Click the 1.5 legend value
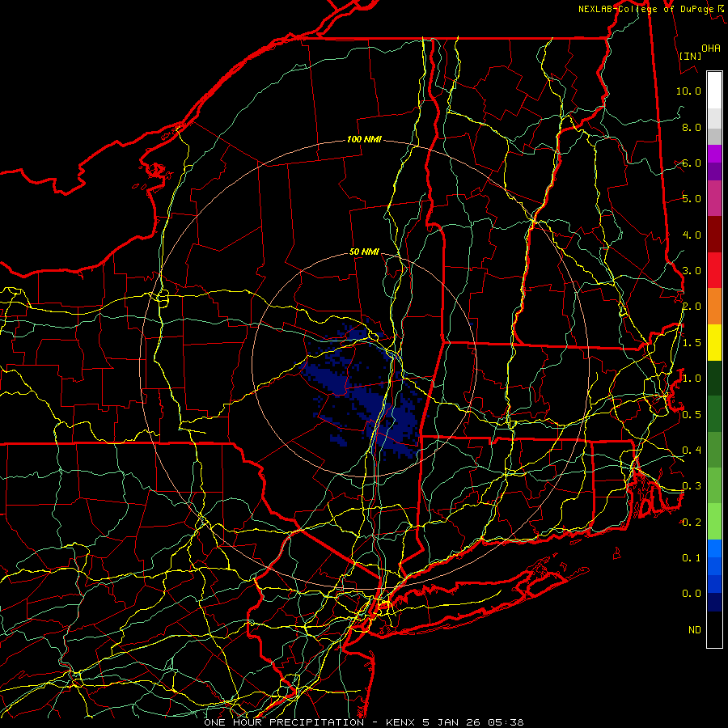This screenshot has width=728, height=728. 692,343
